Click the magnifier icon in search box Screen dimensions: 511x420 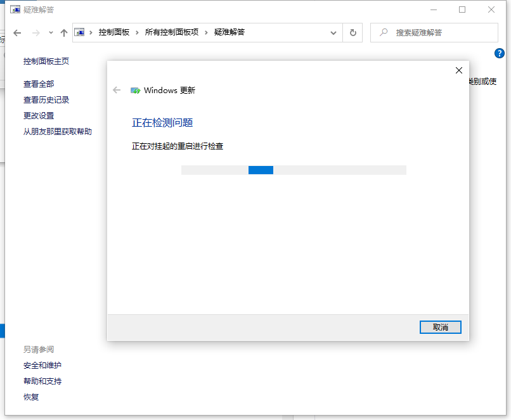point(382,32)
